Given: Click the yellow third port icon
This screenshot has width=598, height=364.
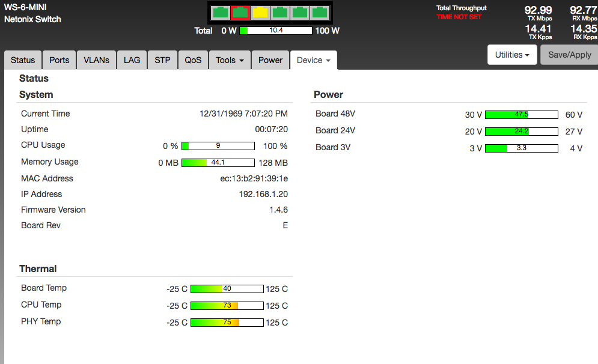Looking at the screenshot, I should [260, 12].
